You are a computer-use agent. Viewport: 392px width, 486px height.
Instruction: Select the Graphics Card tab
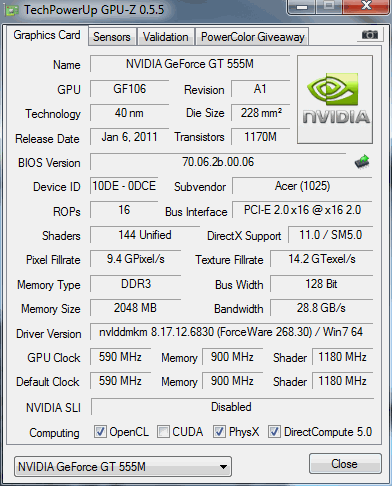click(x=47, y=35)
